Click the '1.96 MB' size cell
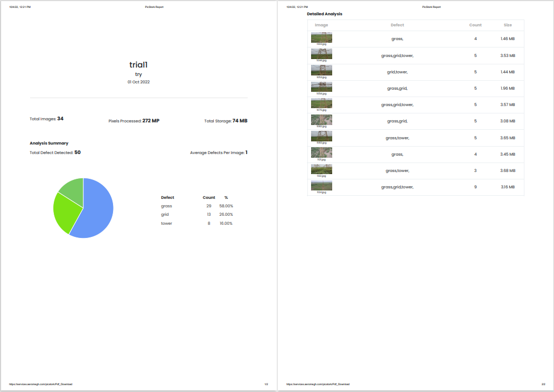 (508, 88)
